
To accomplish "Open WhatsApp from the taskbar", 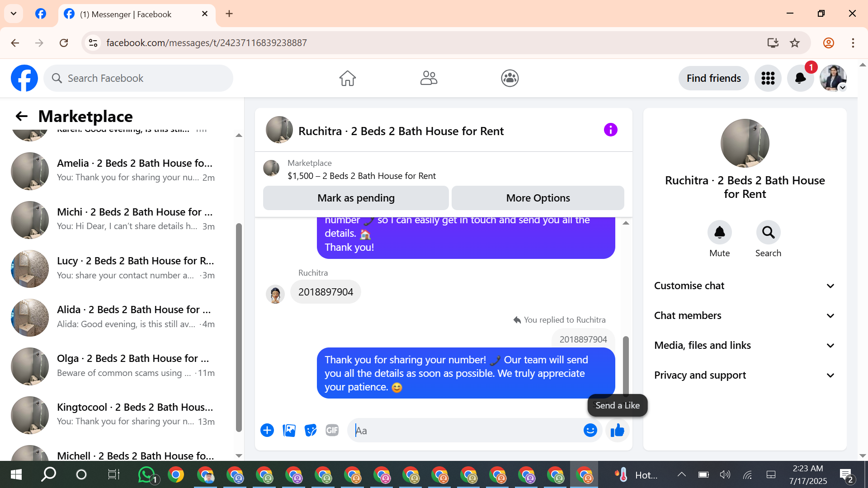I will [147, 475].
